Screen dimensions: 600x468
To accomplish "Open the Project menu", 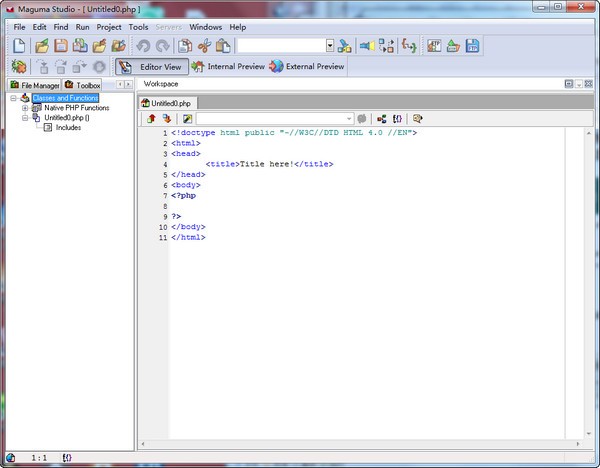I will [x=109, y=27].
